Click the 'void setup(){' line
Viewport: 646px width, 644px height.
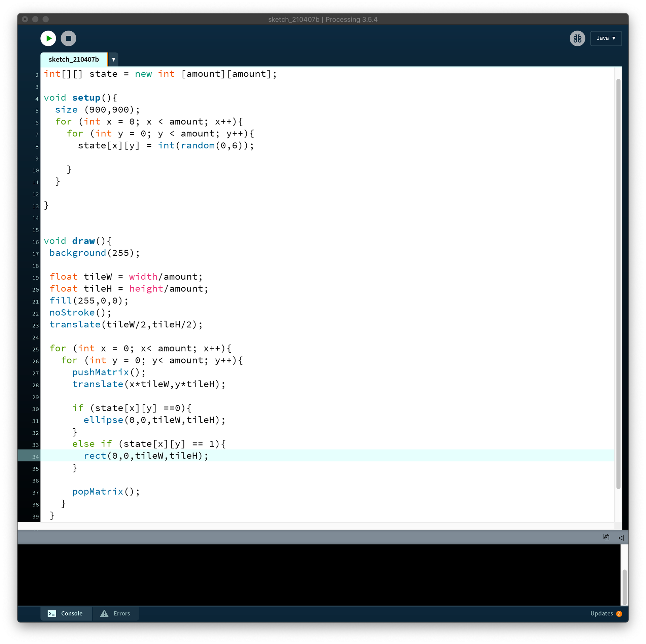81,98
